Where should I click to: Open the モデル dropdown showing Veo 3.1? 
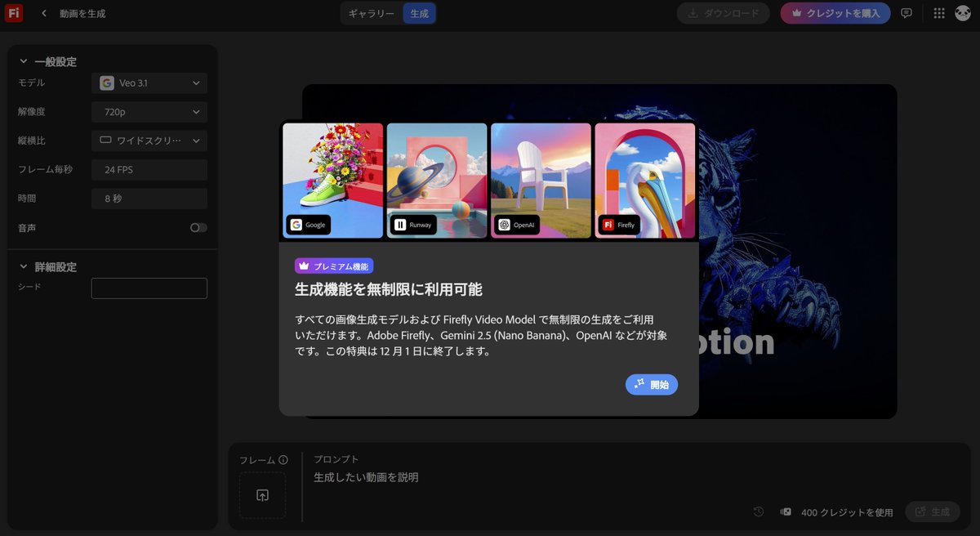[x=149, y=83]
